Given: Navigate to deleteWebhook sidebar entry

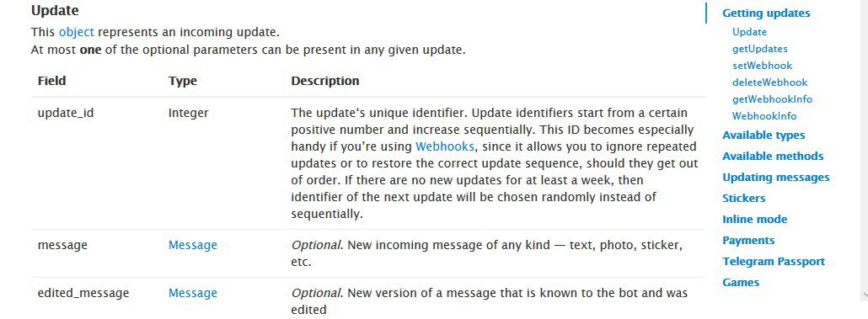Looking at the screenshot, I should click(x=769, y=82).
